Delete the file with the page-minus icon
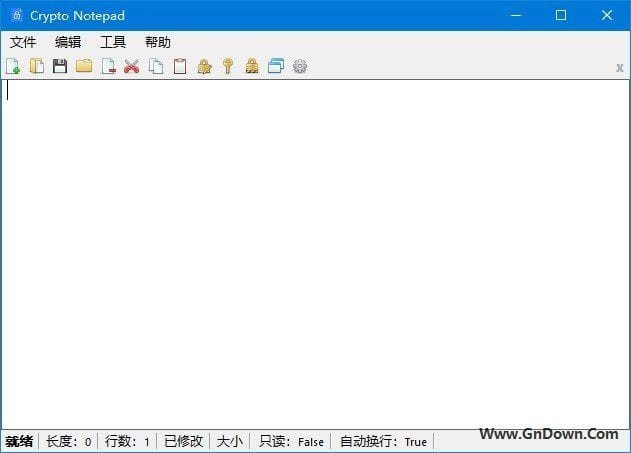631x453 pixels. click(108, 66)
